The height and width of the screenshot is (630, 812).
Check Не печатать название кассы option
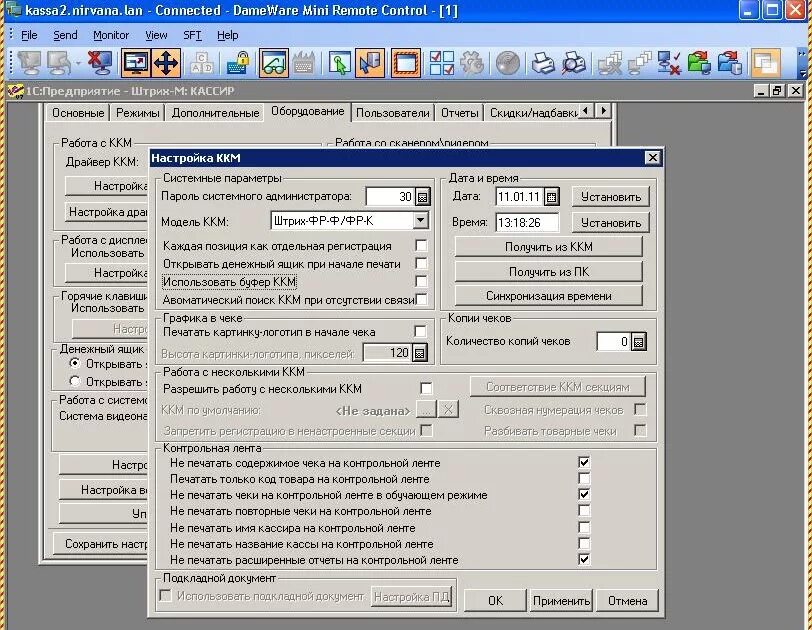tap(584, 544)
